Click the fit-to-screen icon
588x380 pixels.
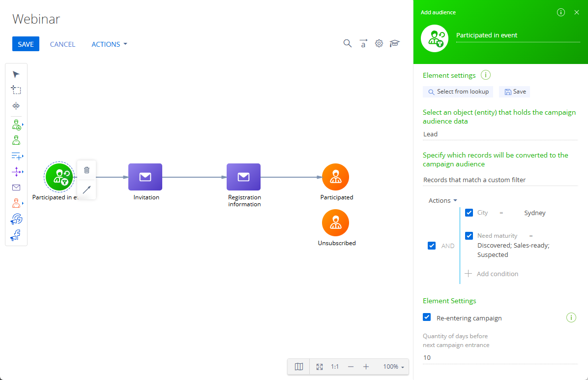click(x=320, y=367)
